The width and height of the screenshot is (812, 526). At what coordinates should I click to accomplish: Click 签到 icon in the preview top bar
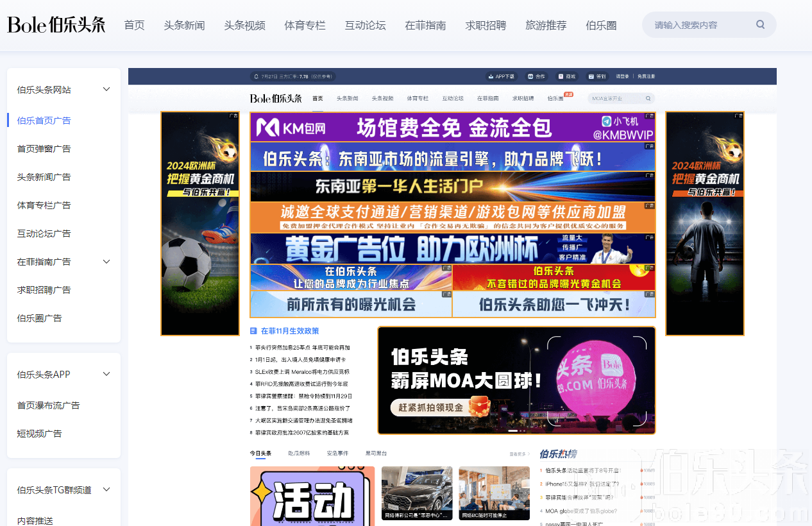tap(596, 76)
